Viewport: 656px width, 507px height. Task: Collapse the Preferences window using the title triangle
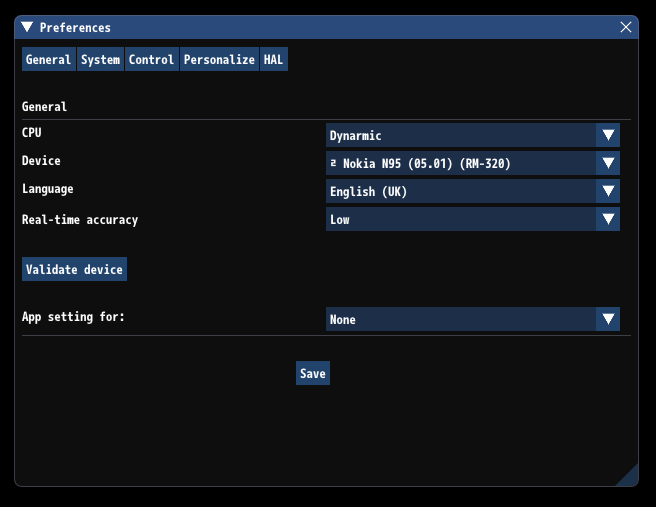click(x=27, y=27)
